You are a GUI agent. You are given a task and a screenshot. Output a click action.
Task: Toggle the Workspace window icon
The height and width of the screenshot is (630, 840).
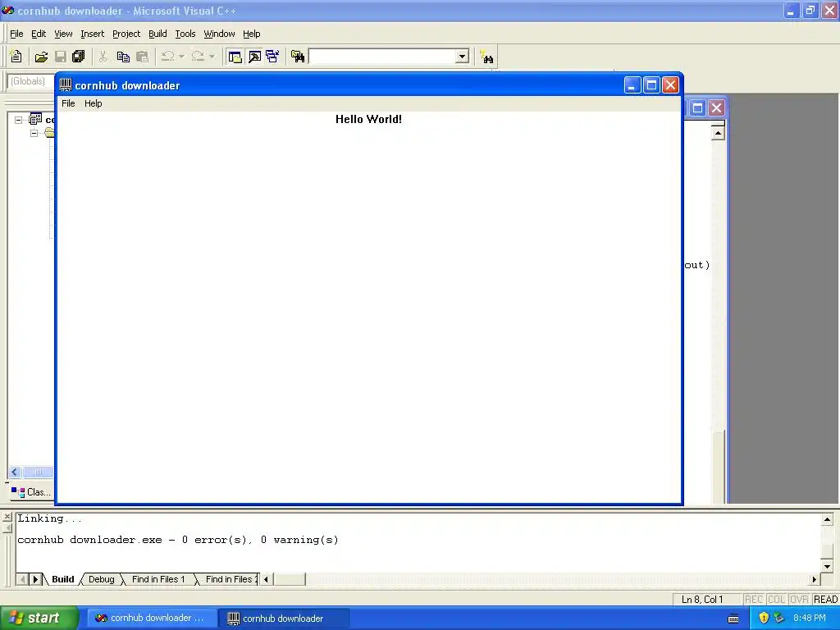(x=235, y=57)
